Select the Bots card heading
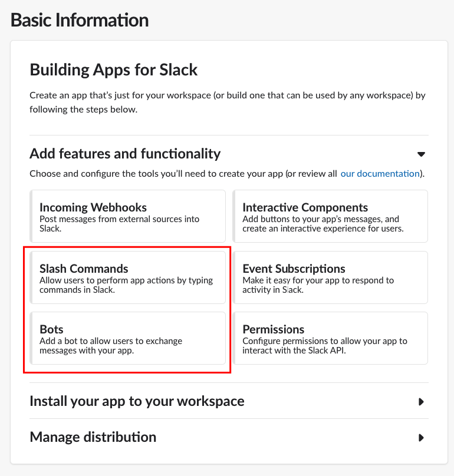 coord(50,329)
